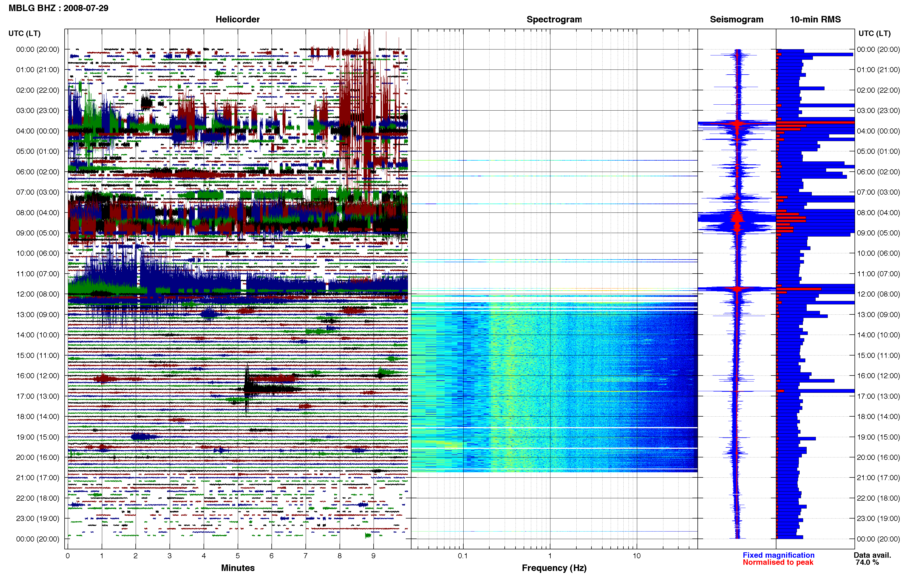Click '14:00 (10:00)' beside the RMS panel
The image size is (924, 578).
click(x=878, y=335)
